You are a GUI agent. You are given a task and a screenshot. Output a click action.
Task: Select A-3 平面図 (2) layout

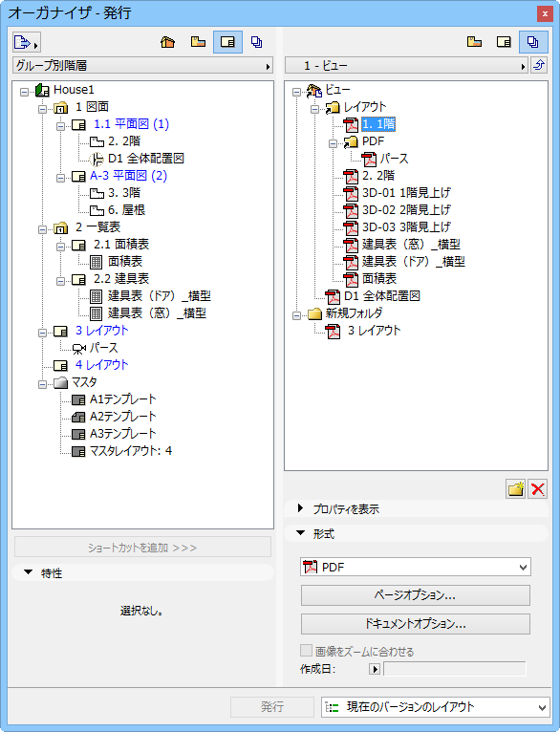[128, 176]
